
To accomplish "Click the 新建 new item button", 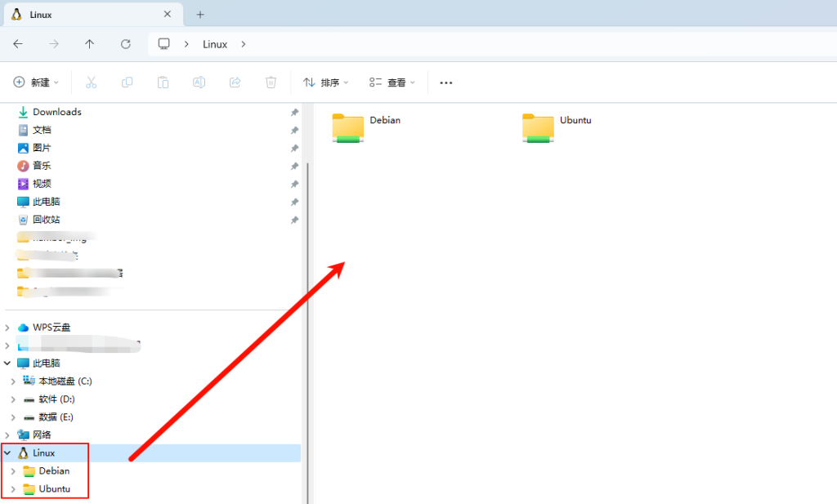I will pos(37,83).
